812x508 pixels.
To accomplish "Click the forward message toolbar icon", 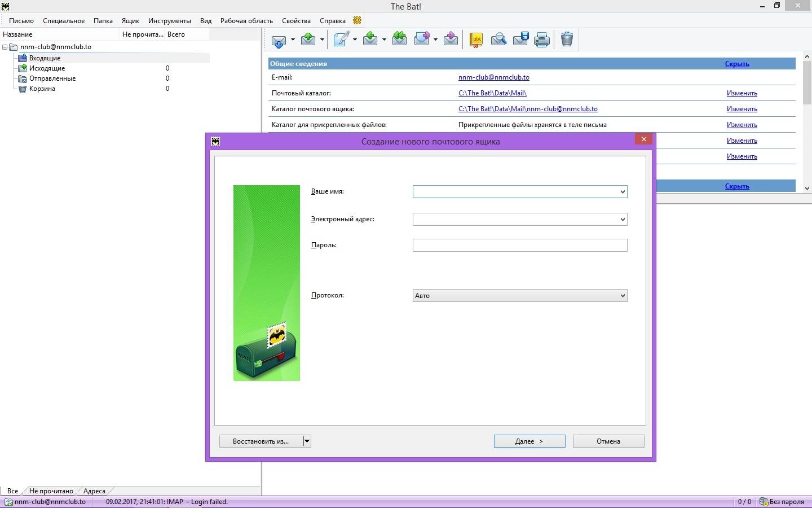I will [422, 39].
